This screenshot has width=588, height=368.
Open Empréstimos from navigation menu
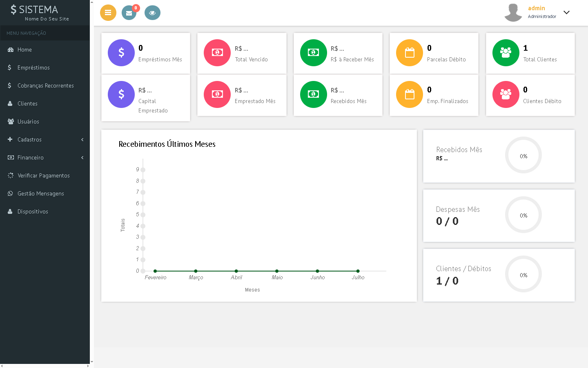click(x=33, y=67)
